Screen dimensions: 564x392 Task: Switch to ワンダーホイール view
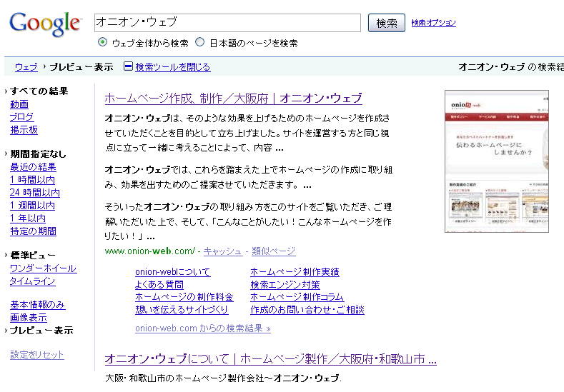point(43,268)
